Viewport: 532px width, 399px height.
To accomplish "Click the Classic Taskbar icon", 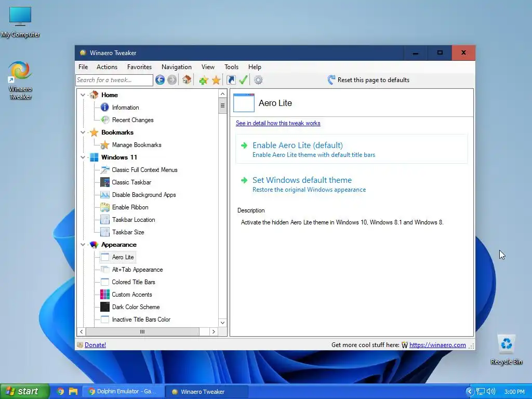I will click(x=105, y=182).
